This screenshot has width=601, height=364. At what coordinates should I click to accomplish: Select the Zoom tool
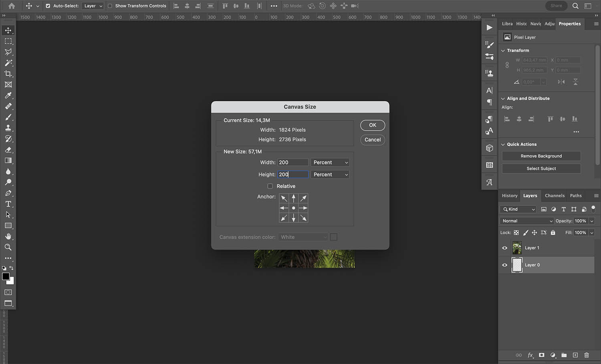(x=8, y=247)
